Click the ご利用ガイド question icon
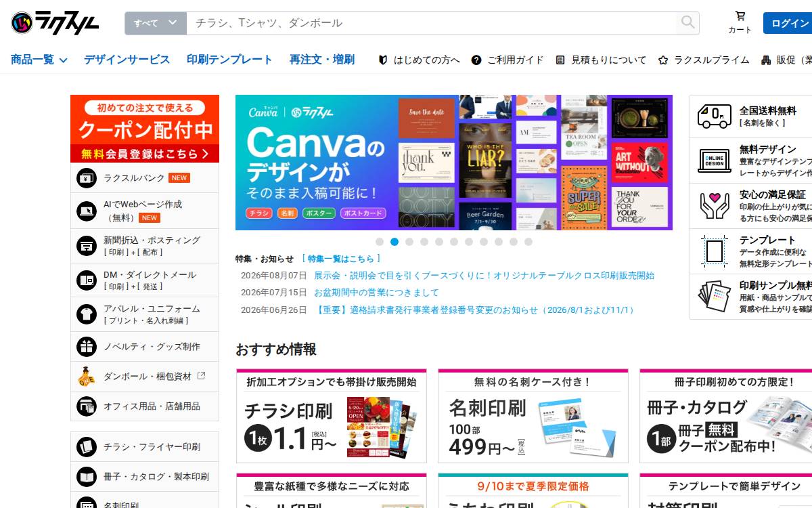Image resolution: width=812 pixels, height=508 pixels. point(476,60)
